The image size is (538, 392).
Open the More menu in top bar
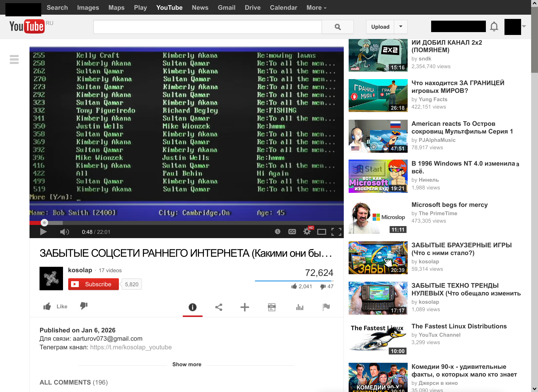coord(316,7)
